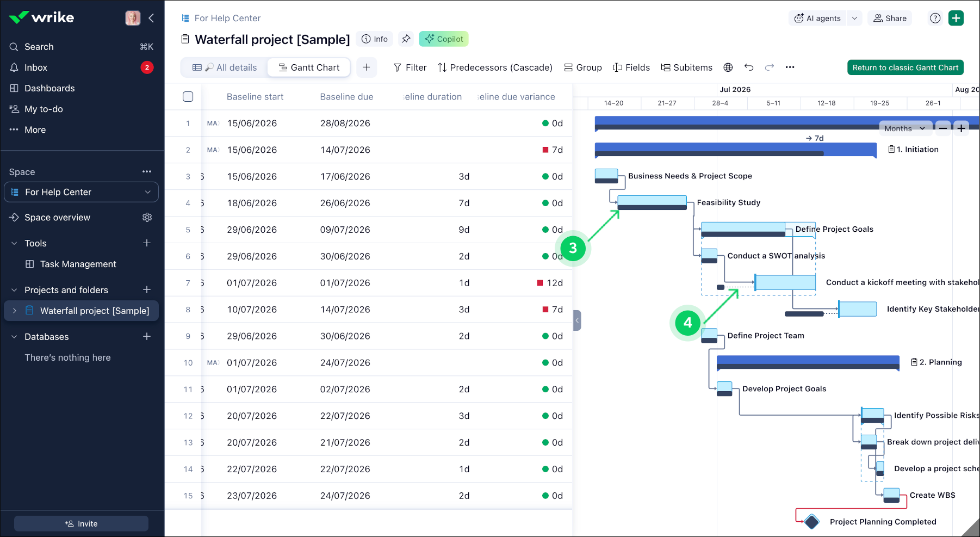Collapse Projects and folders section
The width and height of the screenshot is (980, 537).
tap(14, 290)
